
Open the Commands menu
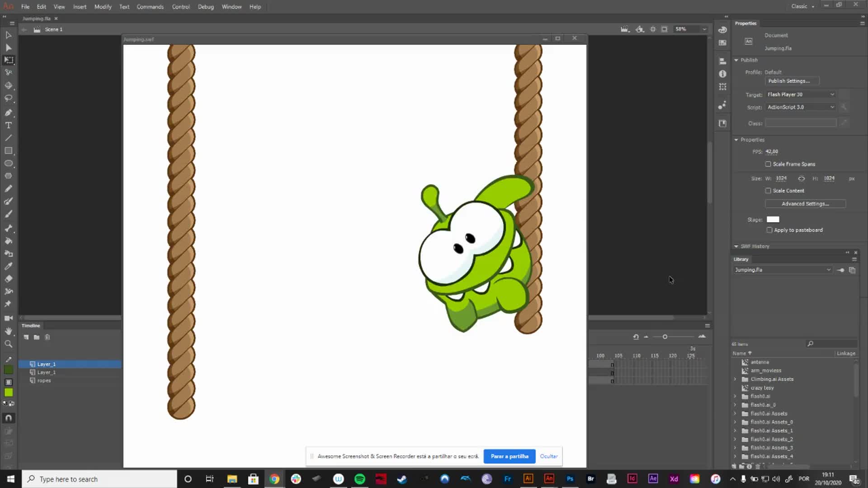coord(150,7)
